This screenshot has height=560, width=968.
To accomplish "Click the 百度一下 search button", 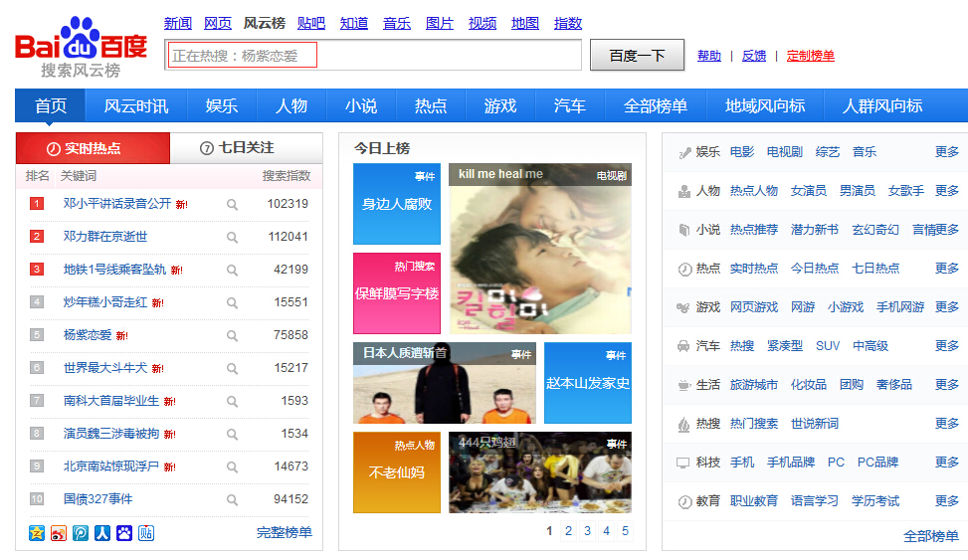I will (x=637, y=56).
